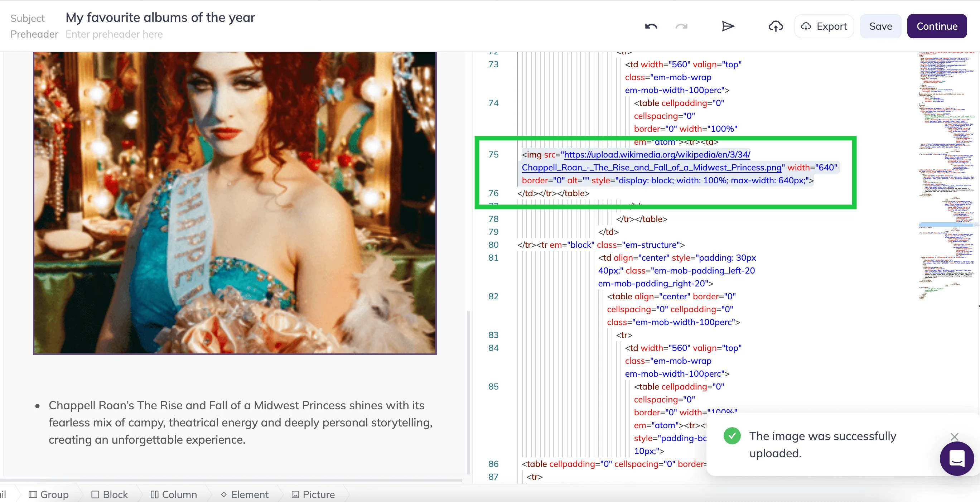Screen dimensions: 980x502
Task: Click align="center" on code line 81
Action: (641, 257)
